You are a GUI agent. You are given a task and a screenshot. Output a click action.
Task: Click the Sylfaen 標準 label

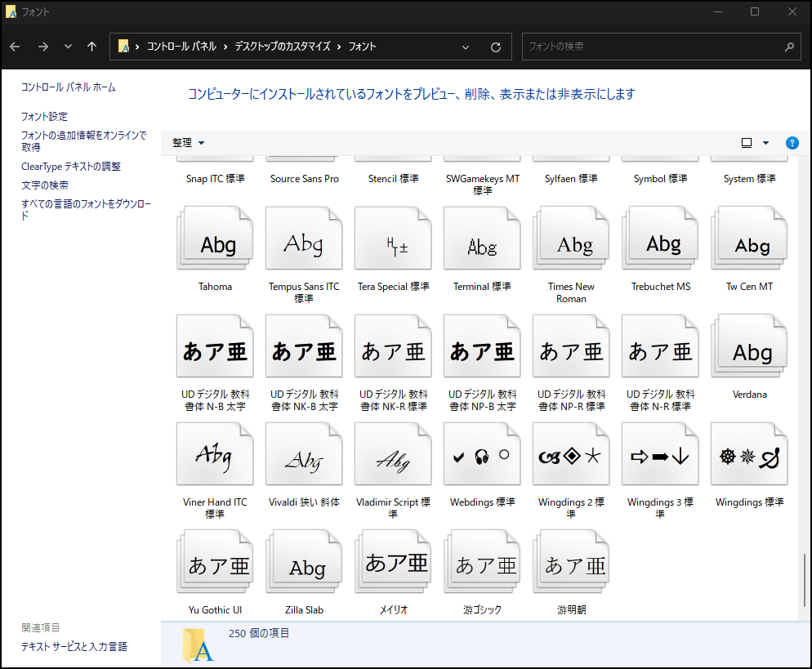(x=571, y=179)
